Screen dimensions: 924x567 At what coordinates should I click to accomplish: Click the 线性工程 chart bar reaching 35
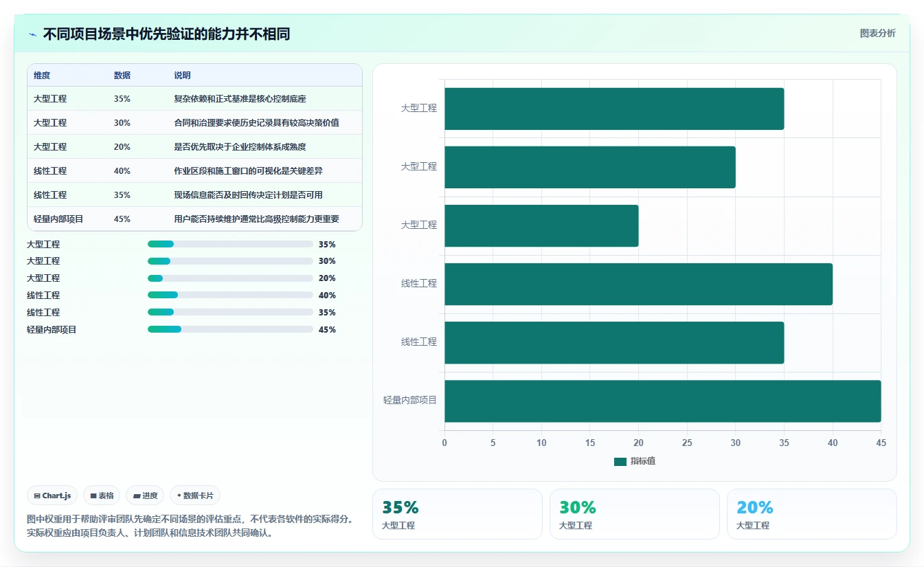click(614, 342)
